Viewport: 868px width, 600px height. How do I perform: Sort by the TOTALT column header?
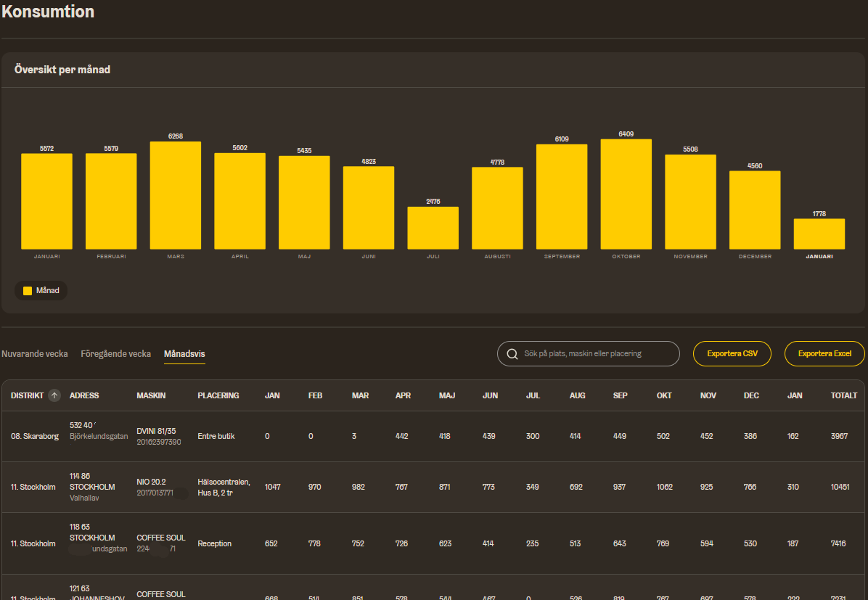pyautogui.click(x=843, y=395)
